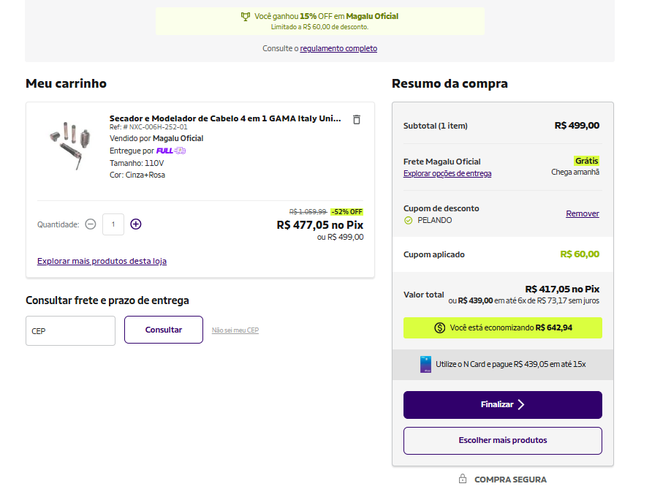The image size is (652, 500).
Task: Increase quantity with the plus icon
Action: coord(136,224)
